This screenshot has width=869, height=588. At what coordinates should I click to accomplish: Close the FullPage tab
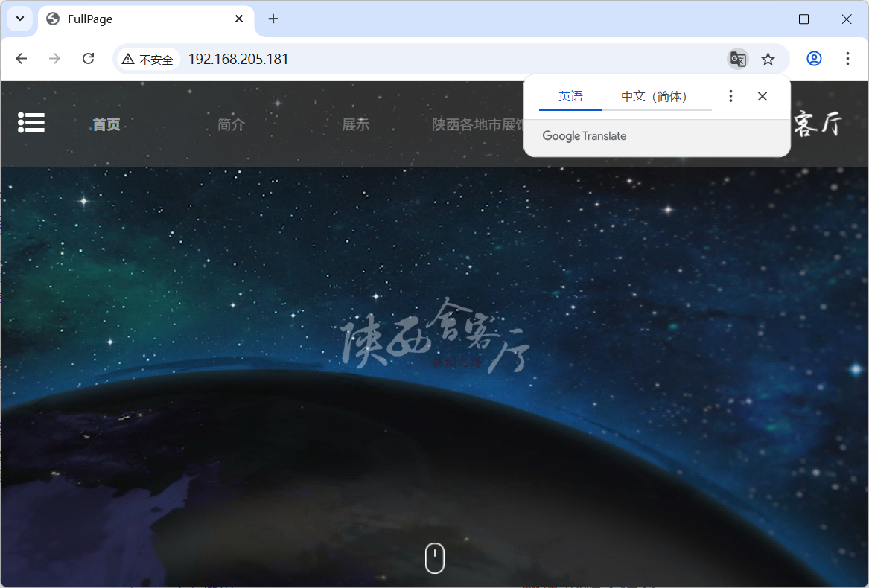[x=239, y=19]
